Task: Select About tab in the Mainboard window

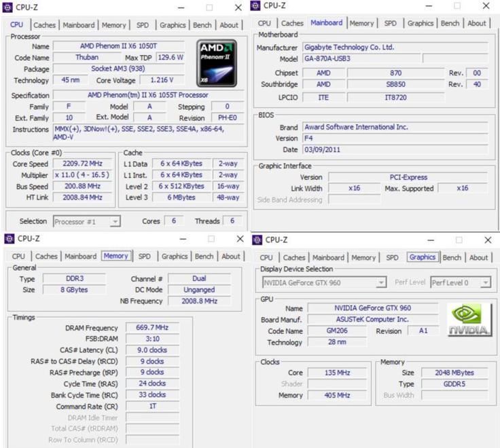Action: [x=477, y=23]
